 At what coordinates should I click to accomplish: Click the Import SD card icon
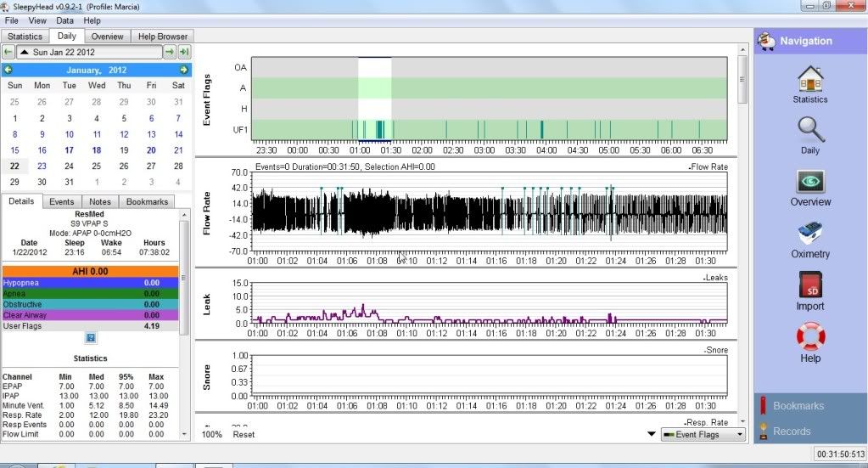point(810,285)
